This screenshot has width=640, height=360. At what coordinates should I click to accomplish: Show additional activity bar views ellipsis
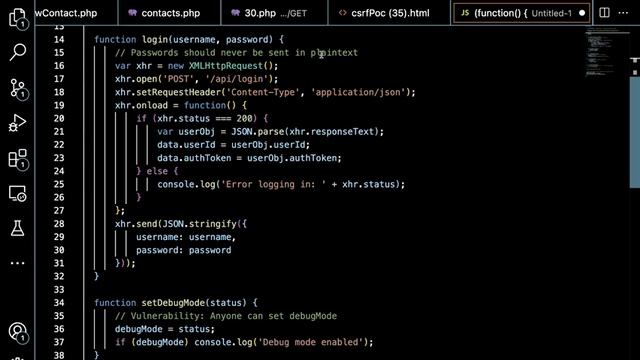click(x=17, y=263)
